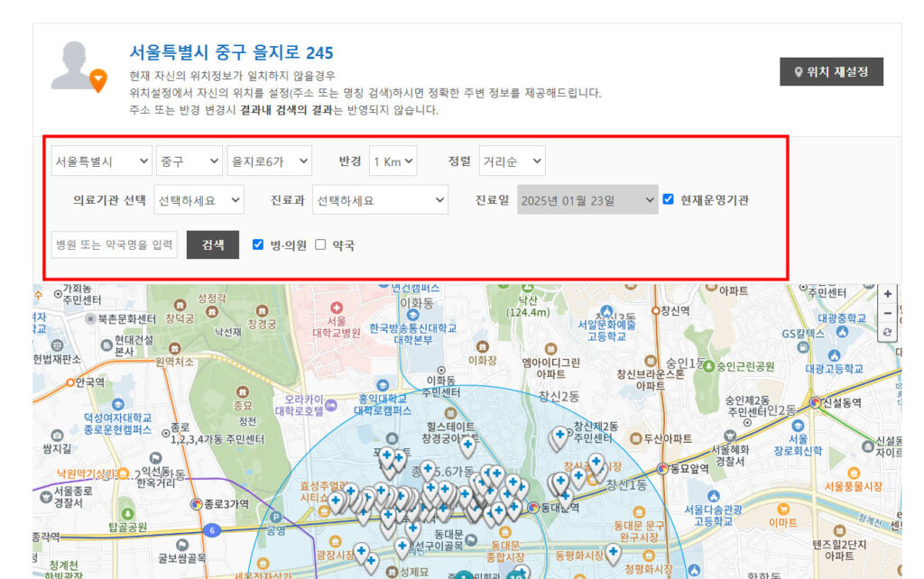Enable the 약국 checkbox
This screenshot has width=924, height=579.
click(x=321, y=244)
